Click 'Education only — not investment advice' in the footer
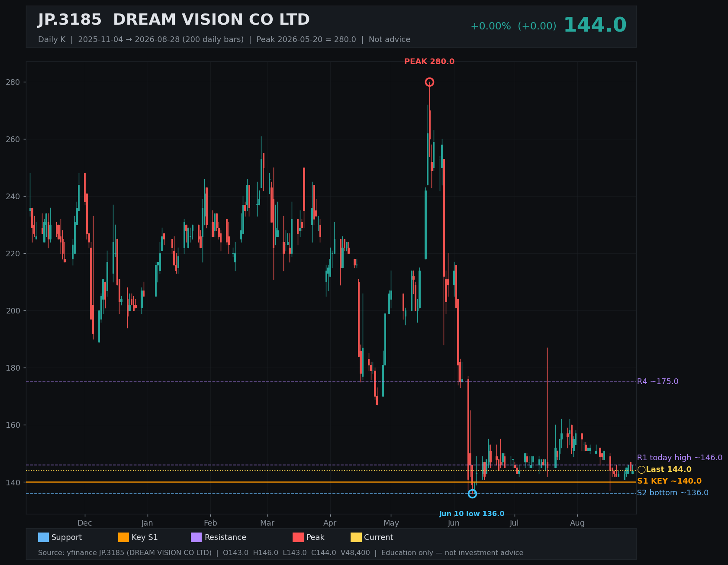Image resolution: width=728 pixels, height=565 pixels. pos(452,553)
